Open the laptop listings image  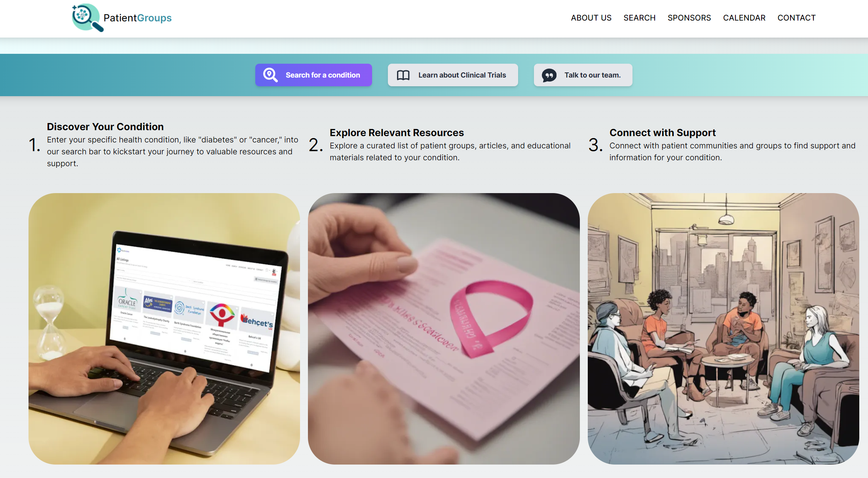(164, 329)
